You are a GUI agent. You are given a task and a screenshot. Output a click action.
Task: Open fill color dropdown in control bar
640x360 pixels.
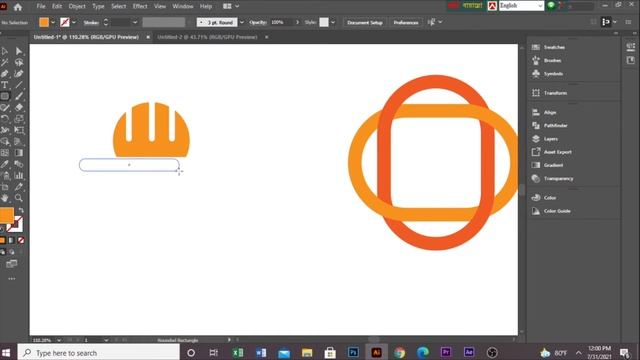[53, 22]
